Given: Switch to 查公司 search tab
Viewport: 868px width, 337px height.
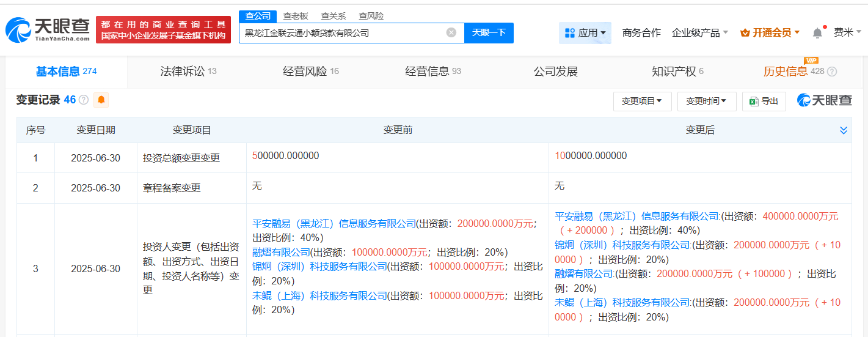Looking at the screenshot, I should tap(257, 16).
